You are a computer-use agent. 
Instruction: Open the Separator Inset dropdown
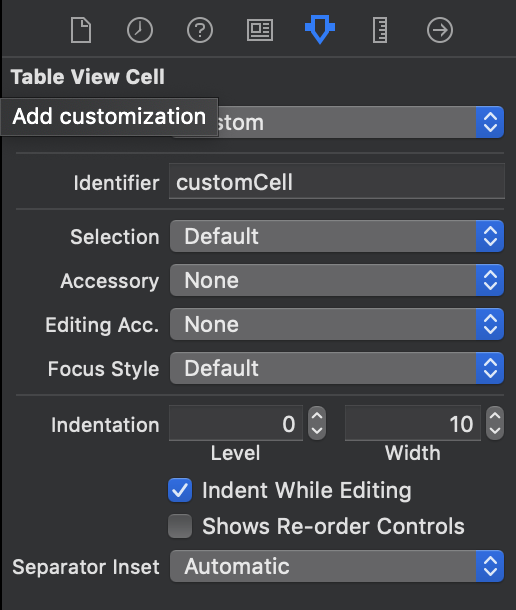(x=337, y=566)
